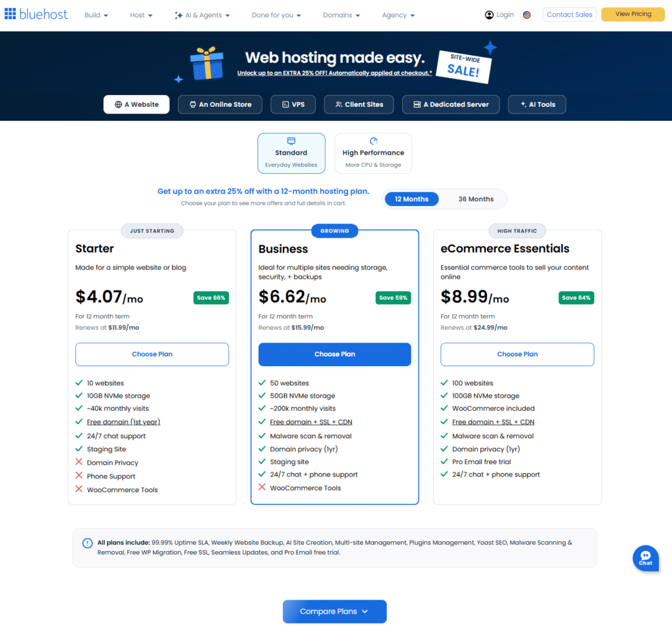Expand the Agency dropdown menu
The height and width of the screenshot is (643, 672).
click(398, 16)
